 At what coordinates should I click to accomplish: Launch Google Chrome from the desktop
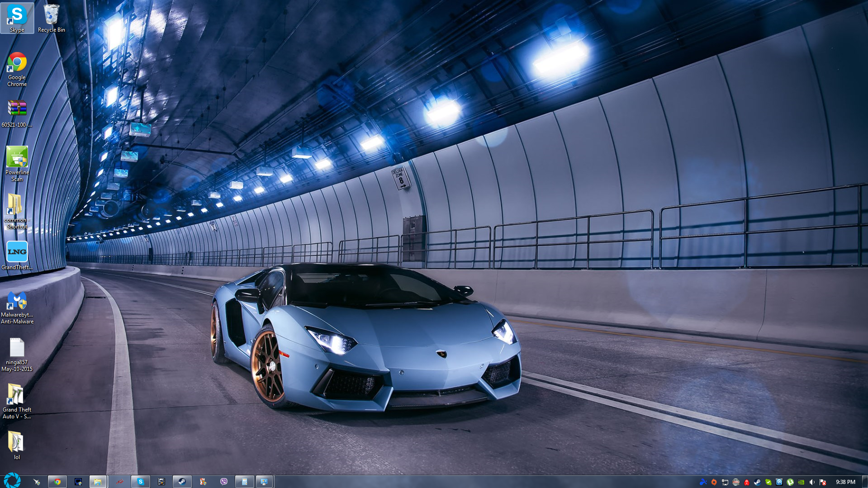[x=17, y=69]
